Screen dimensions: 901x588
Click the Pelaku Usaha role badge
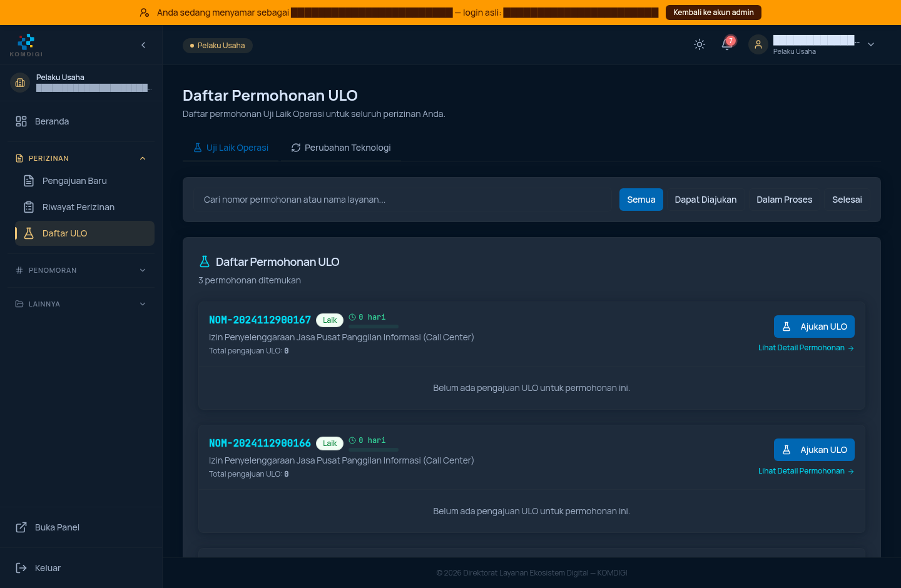218,46
